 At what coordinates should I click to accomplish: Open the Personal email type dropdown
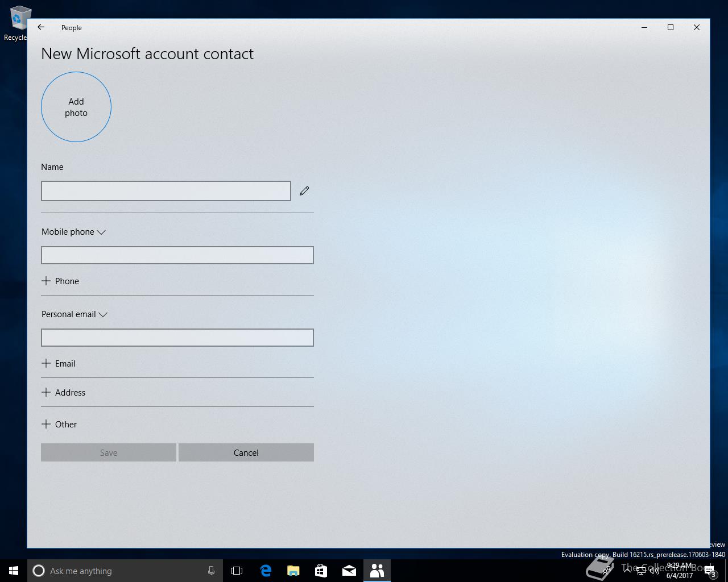coord(75,314)
